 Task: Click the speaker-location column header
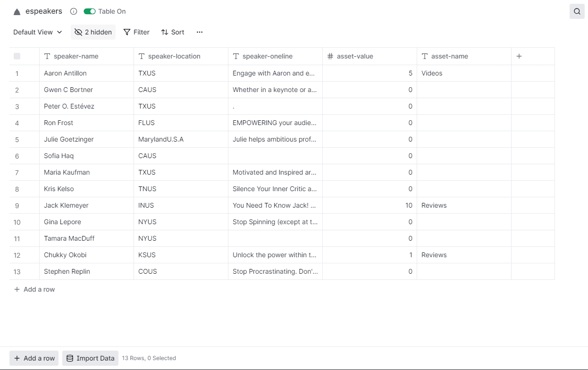[x=181, y=56]
